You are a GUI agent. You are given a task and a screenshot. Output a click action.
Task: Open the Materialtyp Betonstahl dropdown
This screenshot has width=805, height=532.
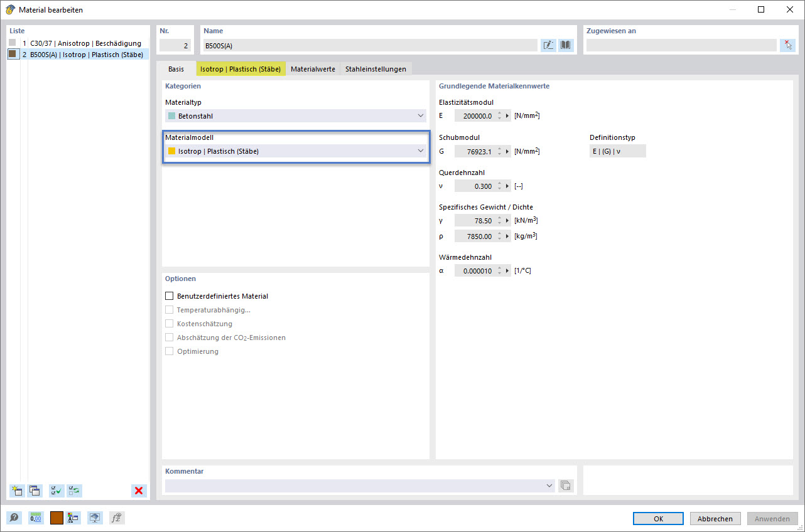(296, 116)
